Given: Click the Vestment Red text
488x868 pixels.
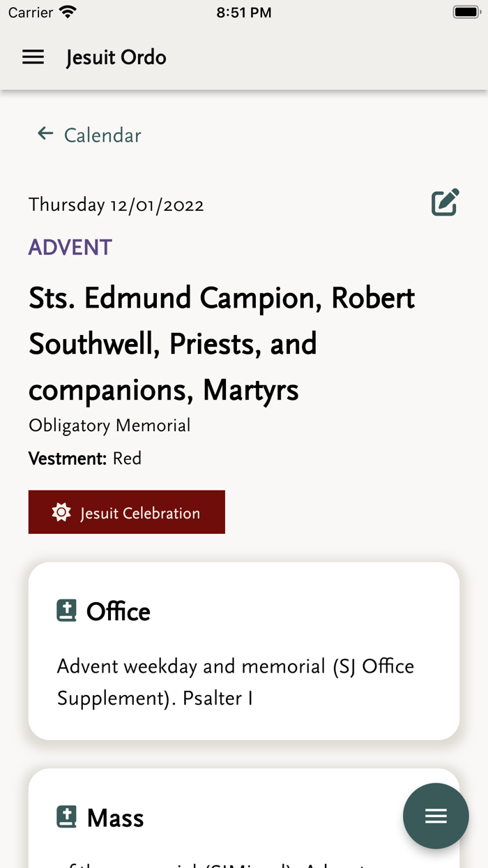Looking at the screenshot, I should click(x=84, y=458).
